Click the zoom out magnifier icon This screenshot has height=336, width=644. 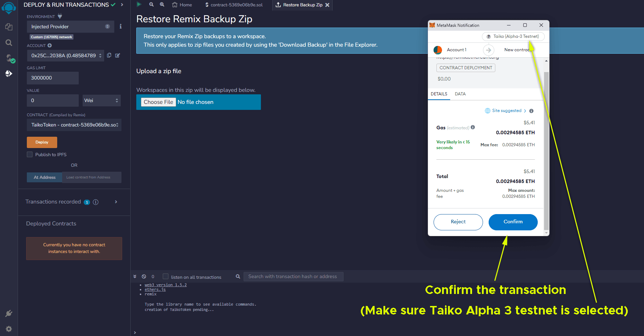pyautogui.click(x=151, y=5)
